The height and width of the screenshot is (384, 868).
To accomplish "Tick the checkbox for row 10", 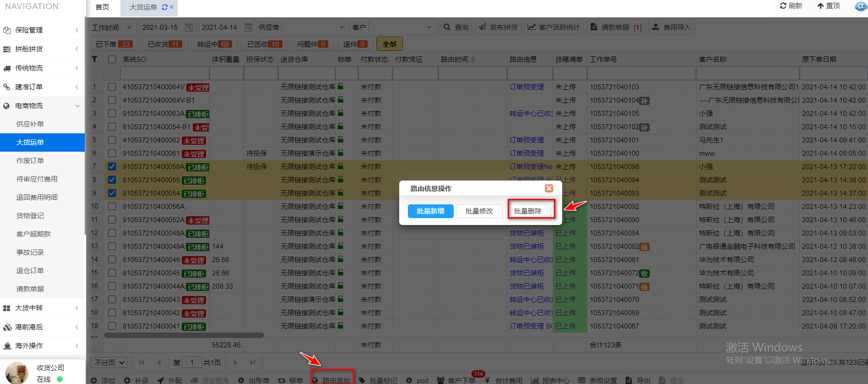I will click(112, 206).
